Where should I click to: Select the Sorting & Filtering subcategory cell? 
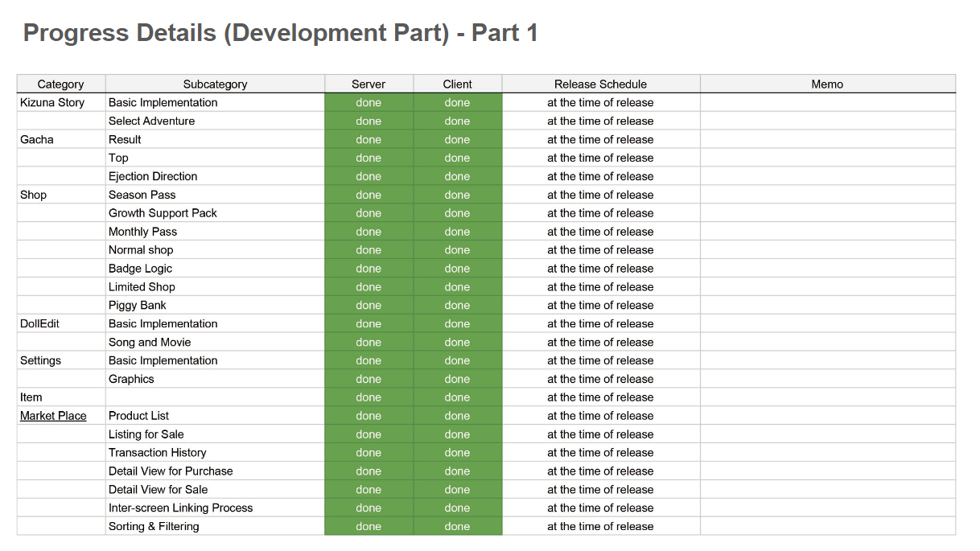click(x=154, y=526)
